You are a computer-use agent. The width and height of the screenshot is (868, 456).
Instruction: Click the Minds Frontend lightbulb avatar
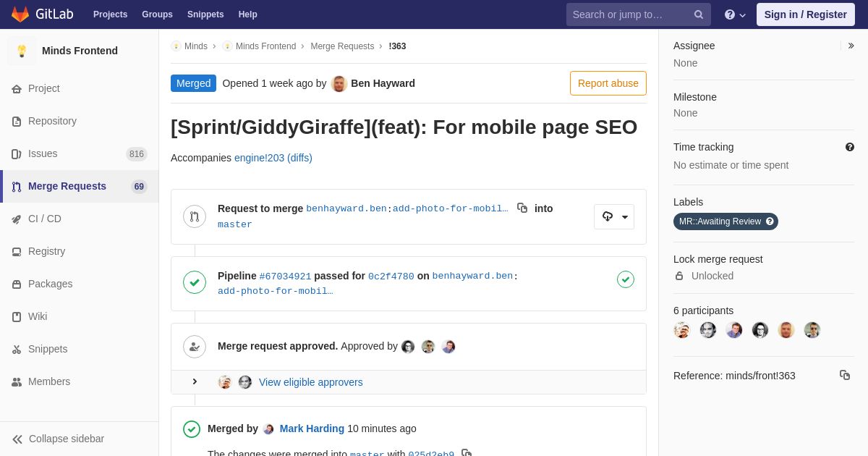(x=22, y=51)
